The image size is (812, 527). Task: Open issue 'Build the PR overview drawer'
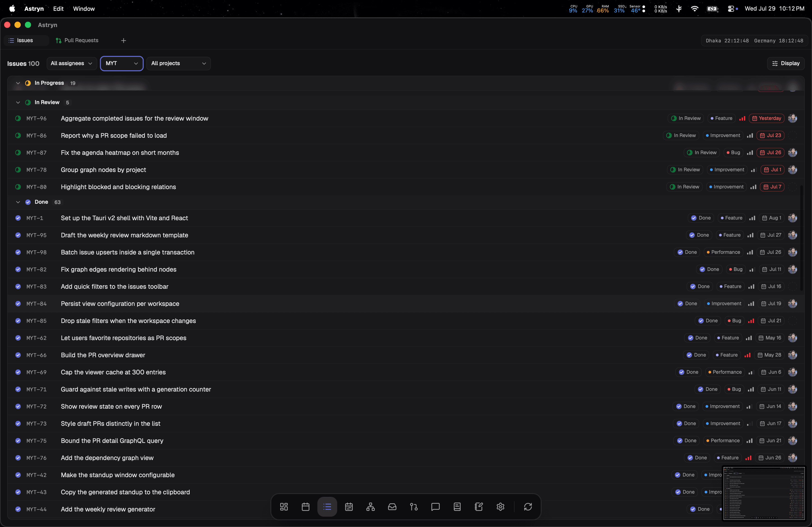(x=103, y=355)
